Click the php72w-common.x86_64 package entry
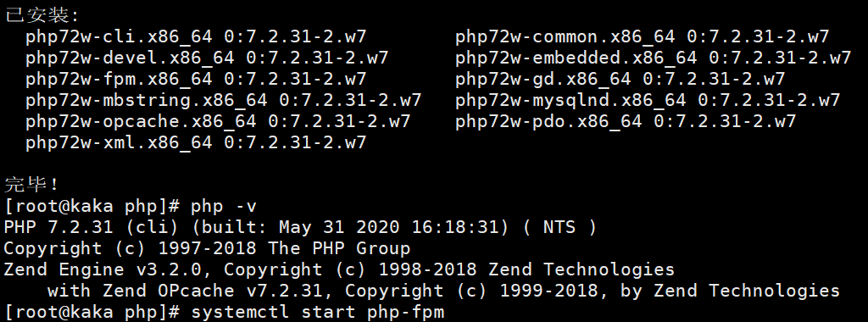 643,37
